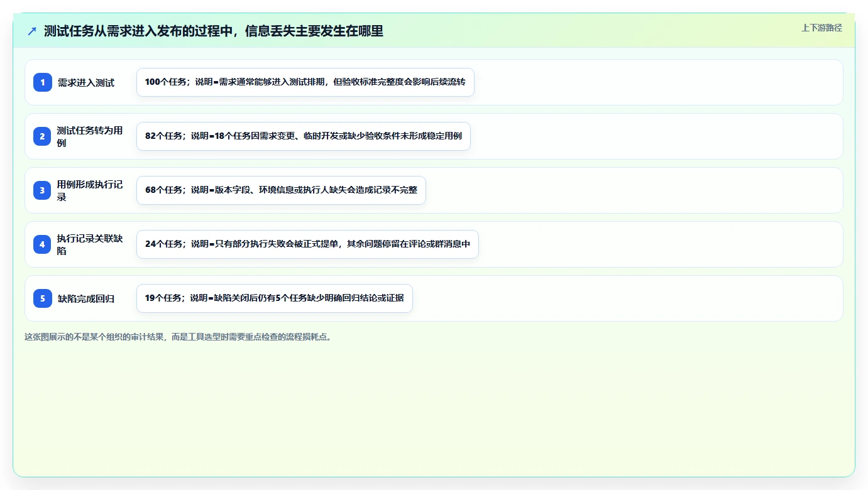Click step badge 3 for 用例形成执行记录

(x=43, y=190)
